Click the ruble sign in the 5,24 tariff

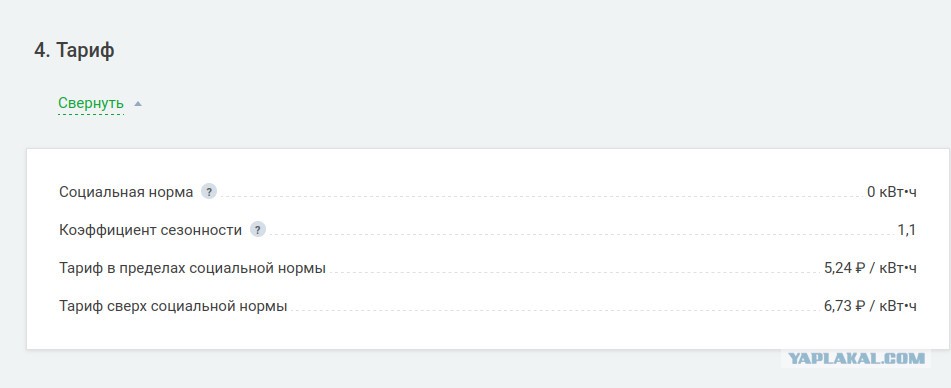pyautogui.click(x=859, y=268)
